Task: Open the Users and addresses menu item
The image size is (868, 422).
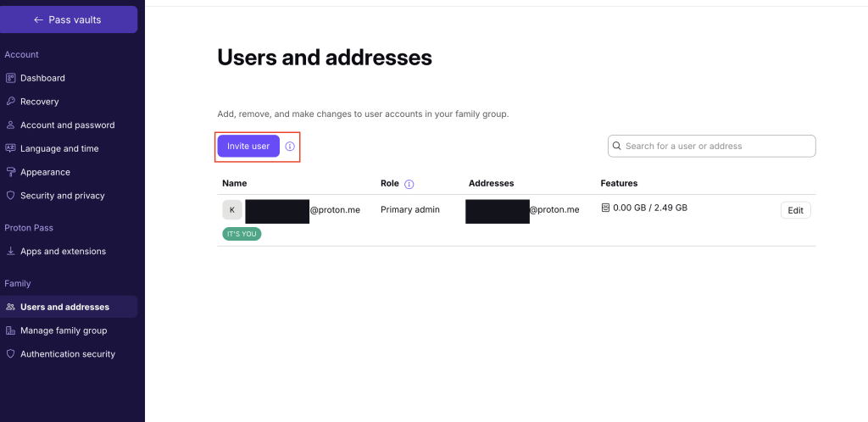Action: click(x=64, y=307)
